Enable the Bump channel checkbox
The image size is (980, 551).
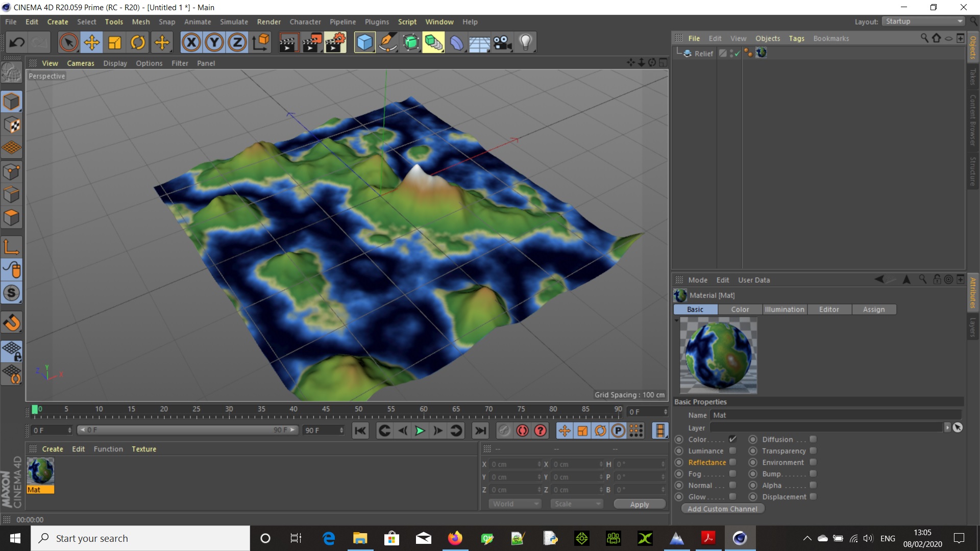(813, 473)
